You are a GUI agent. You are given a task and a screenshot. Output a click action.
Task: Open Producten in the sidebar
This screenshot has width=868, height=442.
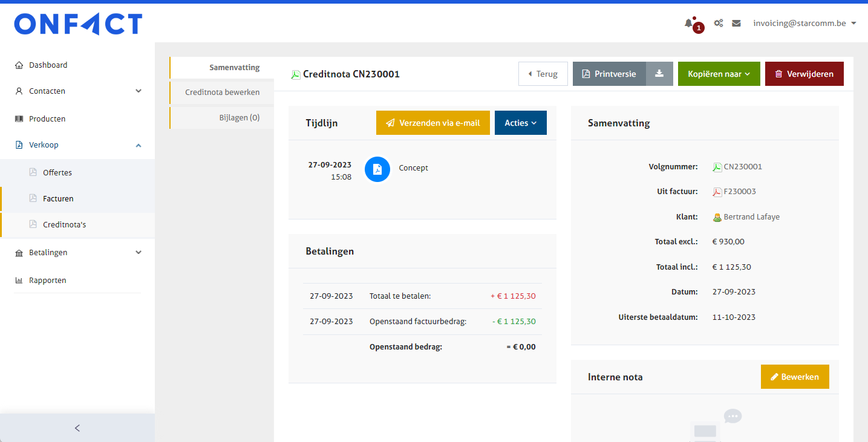click(47, 119)
